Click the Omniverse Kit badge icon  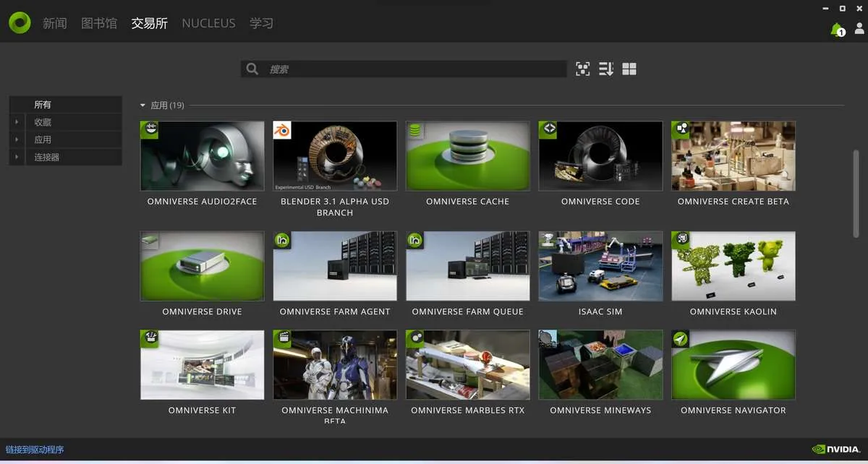(x=150, y=339)
